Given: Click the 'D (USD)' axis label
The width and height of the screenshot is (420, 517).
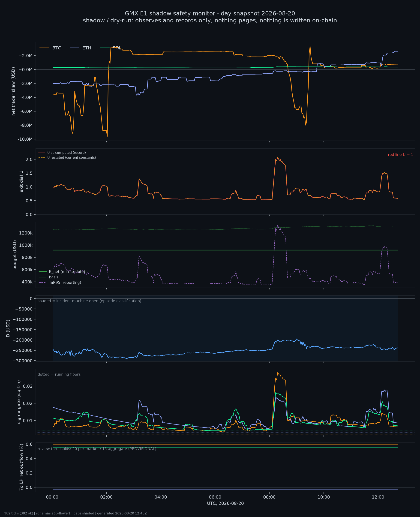Looking at the screenshot, I should pyautogui.click(x=8, y=328).
